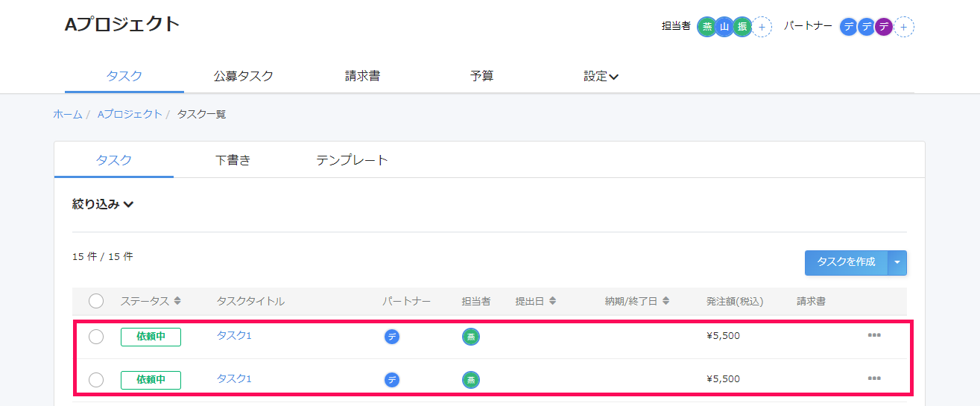Click the green 燕 assignee avatar in header

click(706, 27)
